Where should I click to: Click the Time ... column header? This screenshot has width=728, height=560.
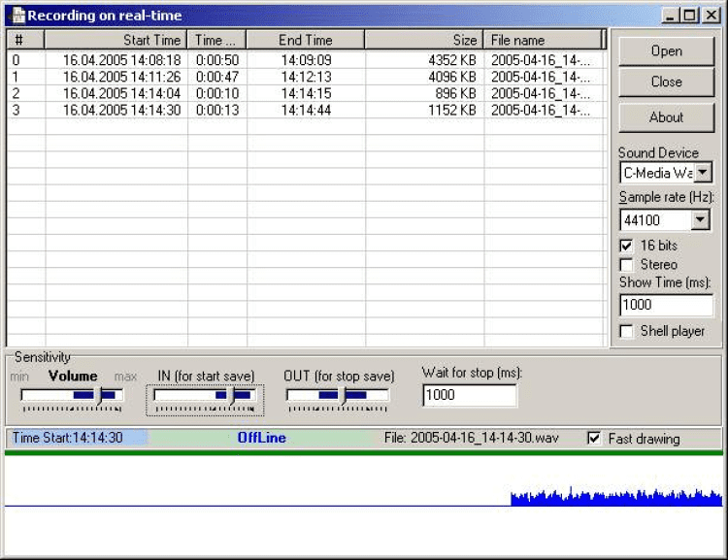pyautogui.click(x=216, y=40)
